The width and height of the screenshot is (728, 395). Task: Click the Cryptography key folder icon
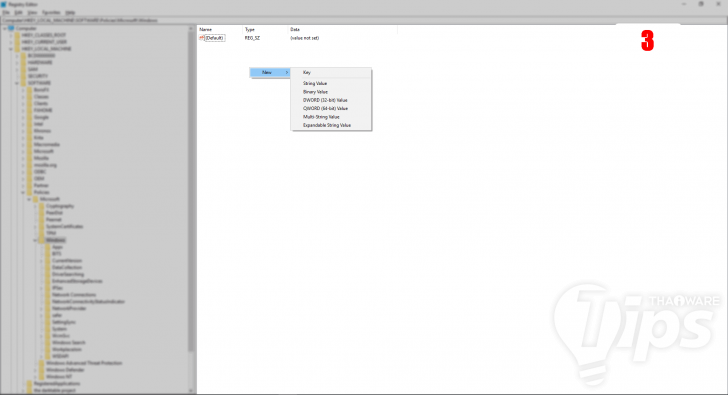41,206
